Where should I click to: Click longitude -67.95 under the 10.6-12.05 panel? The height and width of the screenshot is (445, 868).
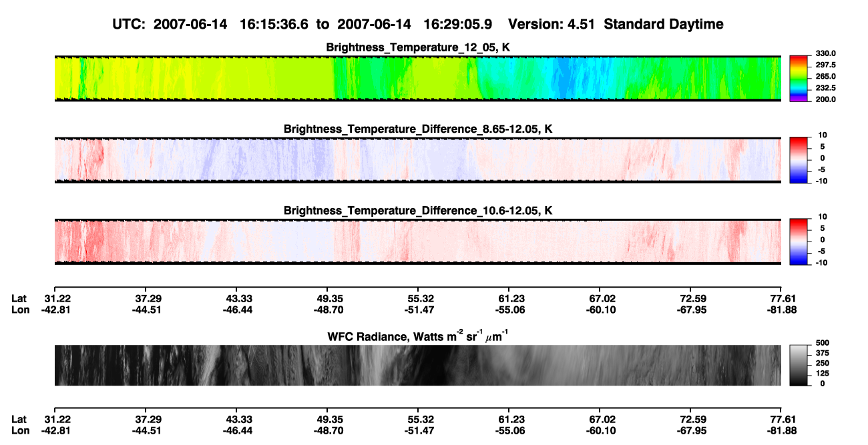point(690,309)
